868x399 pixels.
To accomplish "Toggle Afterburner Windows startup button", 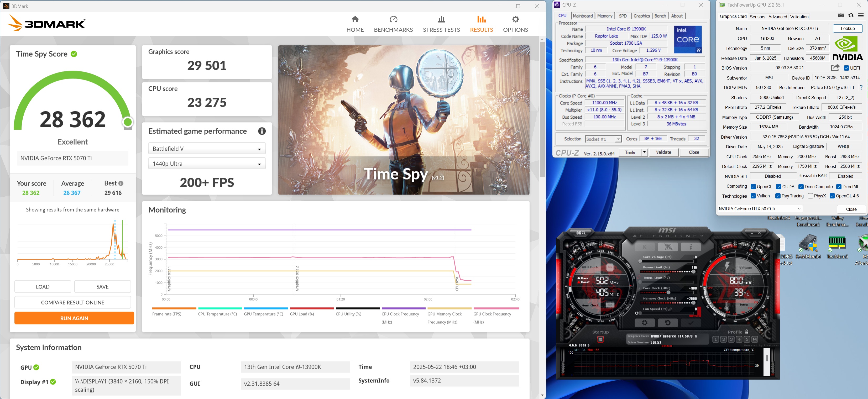I will 600,339.
